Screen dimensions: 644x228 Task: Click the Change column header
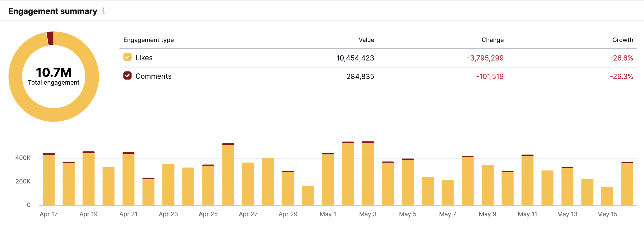(492, 40)
